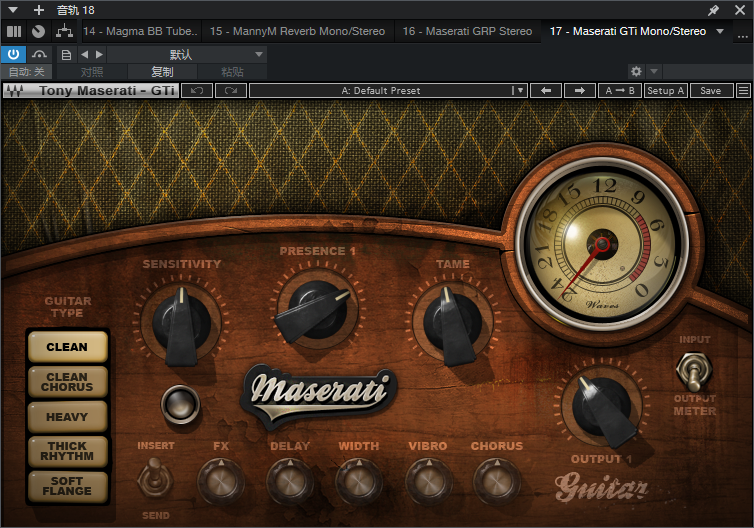Undo the last change in Waves toolbar

[x=197, y=90]
